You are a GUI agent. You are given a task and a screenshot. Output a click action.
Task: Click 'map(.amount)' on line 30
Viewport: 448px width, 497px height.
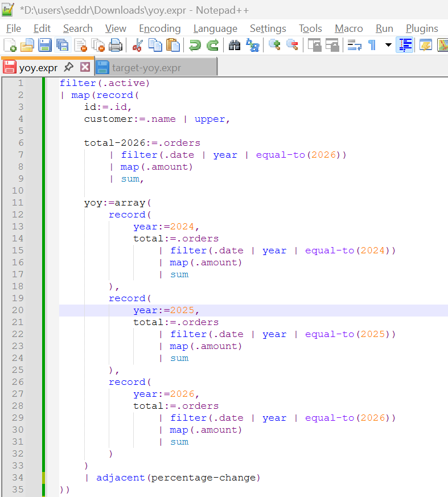click(x=205, y=430)
